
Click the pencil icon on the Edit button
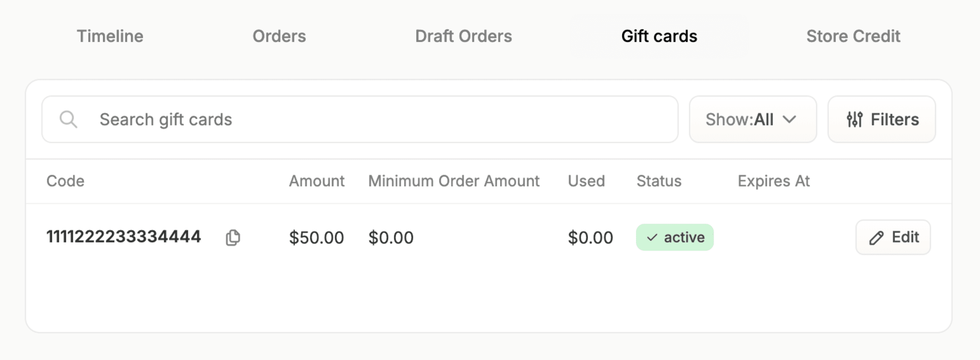[x=876, y=237]
